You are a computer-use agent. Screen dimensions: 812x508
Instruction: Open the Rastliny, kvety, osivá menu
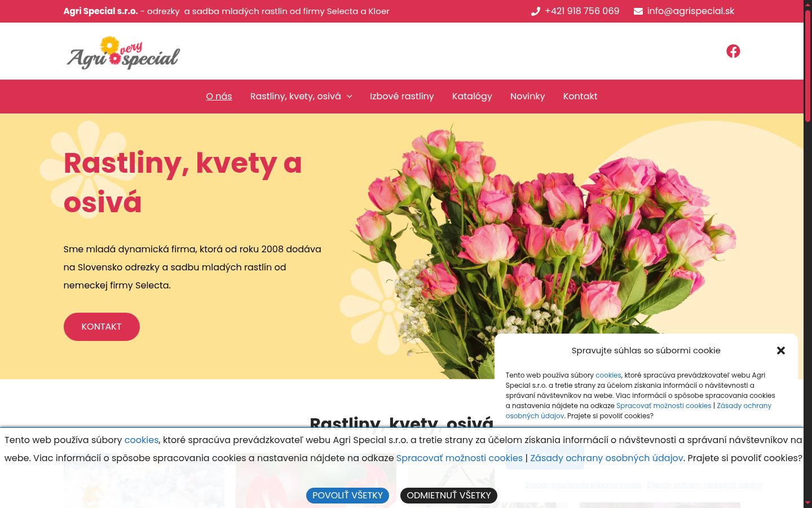(295, 97)
